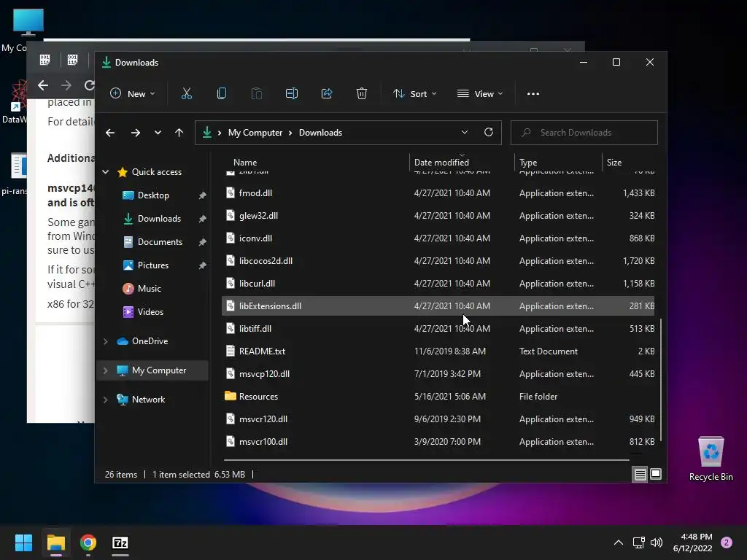Click the Rename icon in toolbar

292,93
